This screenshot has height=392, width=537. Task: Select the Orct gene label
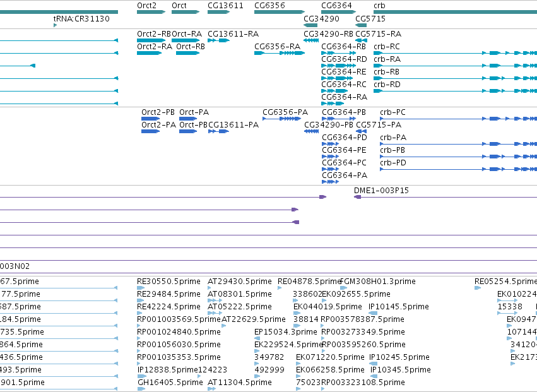(179, 6)
